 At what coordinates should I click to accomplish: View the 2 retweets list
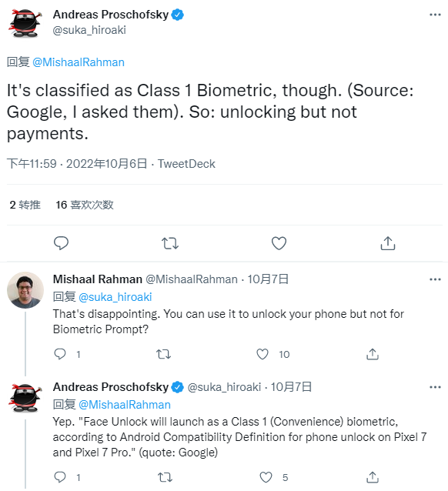pyautogui.click(x=25, y=205)
